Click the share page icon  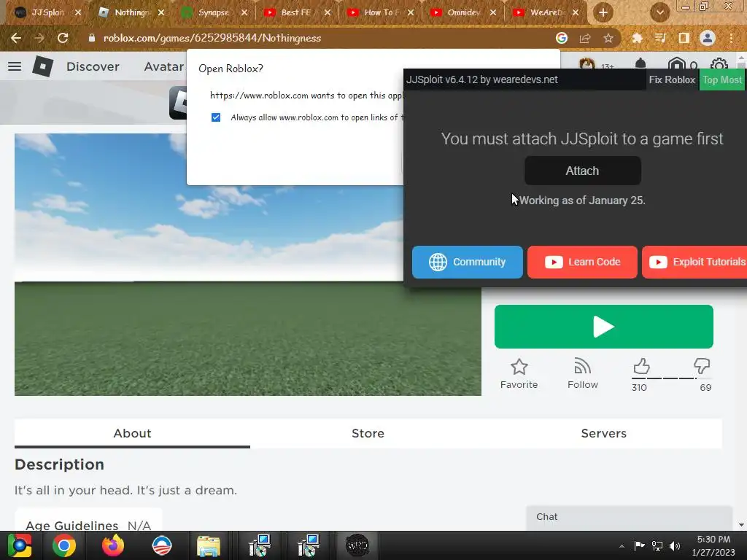pyautogui.click(x=585, y=38)
